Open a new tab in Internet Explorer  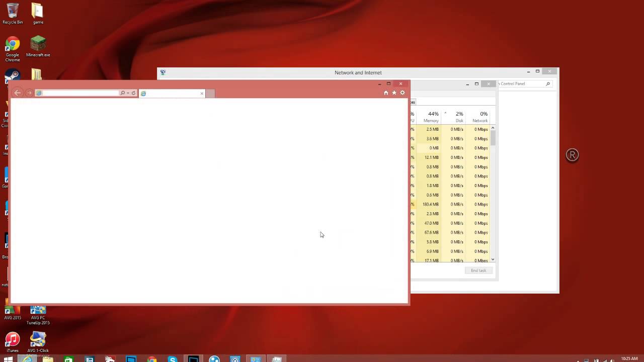click(210, 93)
